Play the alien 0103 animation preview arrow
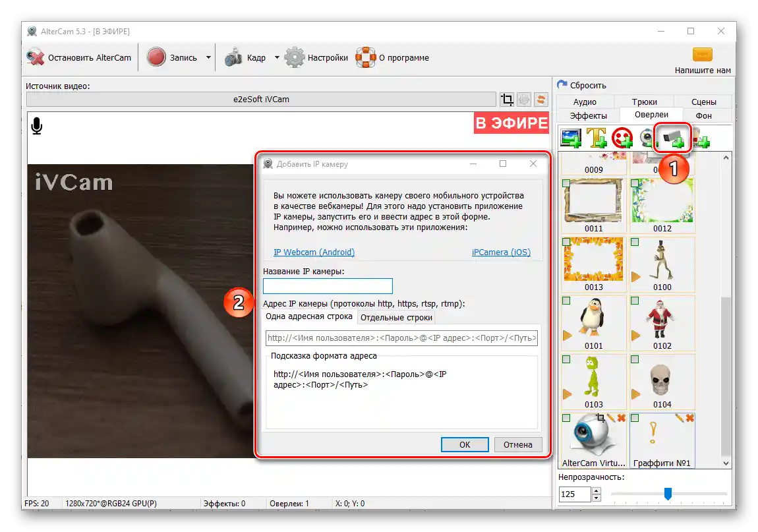The image size is (758, 532). pyautogui.click(x=567, y=394)
